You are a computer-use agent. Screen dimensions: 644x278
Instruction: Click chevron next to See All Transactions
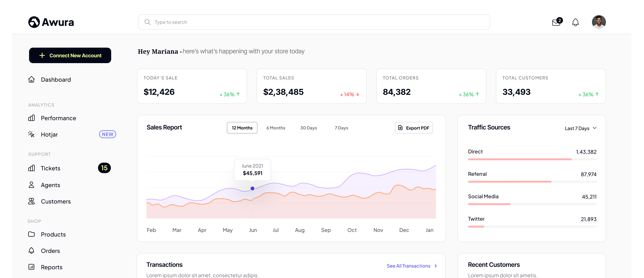(x=436, y=266)
